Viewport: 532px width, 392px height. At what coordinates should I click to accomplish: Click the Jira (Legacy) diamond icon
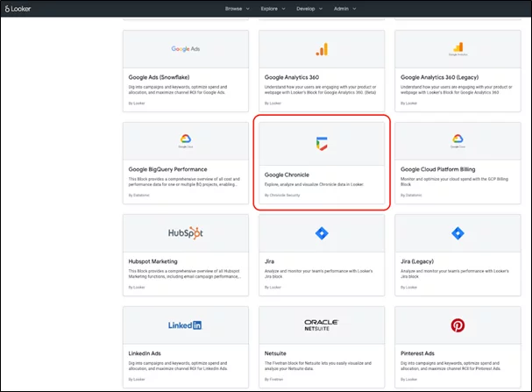pyautogui.click(x=458, y=233)
